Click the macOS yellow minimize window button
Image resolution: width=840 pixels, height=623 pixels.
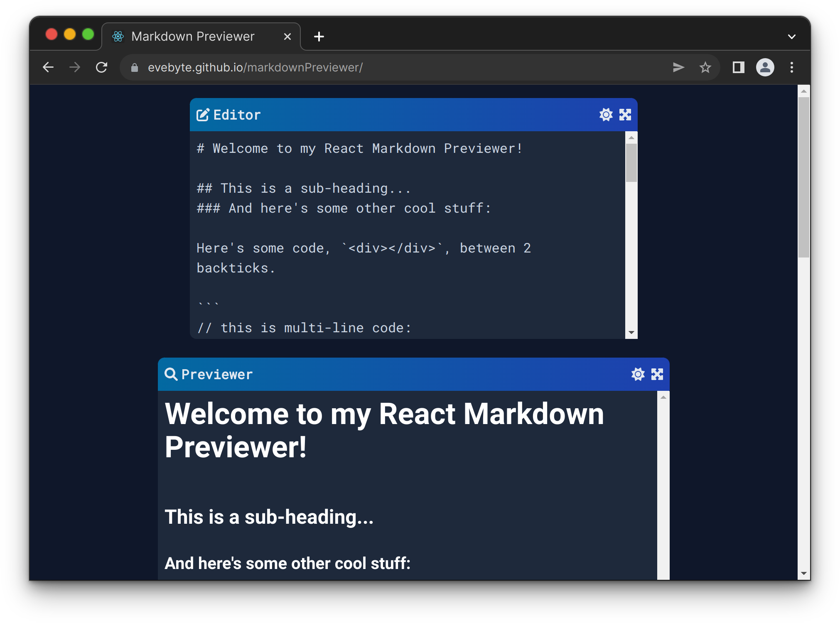tap(70, 34)
